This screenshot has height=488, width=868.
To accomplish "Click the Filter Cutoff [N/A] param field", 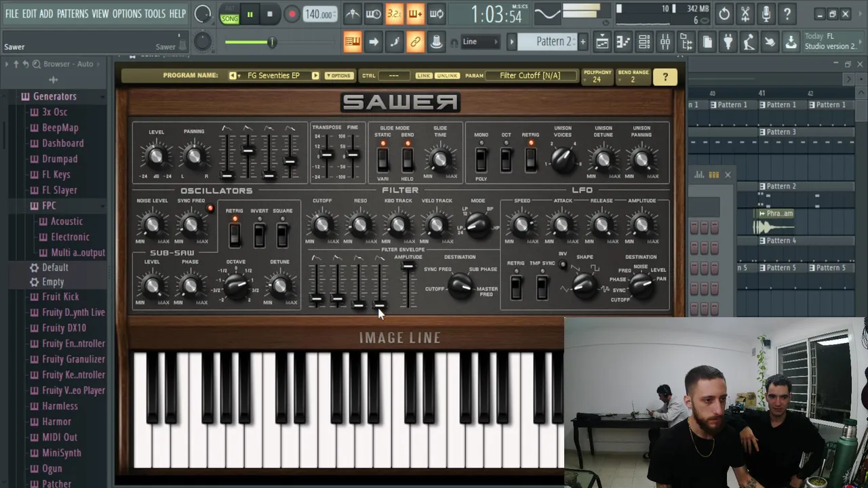I will tap(530, 75).
